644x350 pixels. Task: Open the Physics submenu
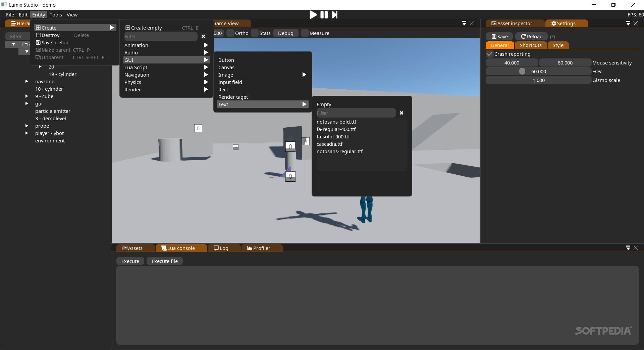pos(166,82)
